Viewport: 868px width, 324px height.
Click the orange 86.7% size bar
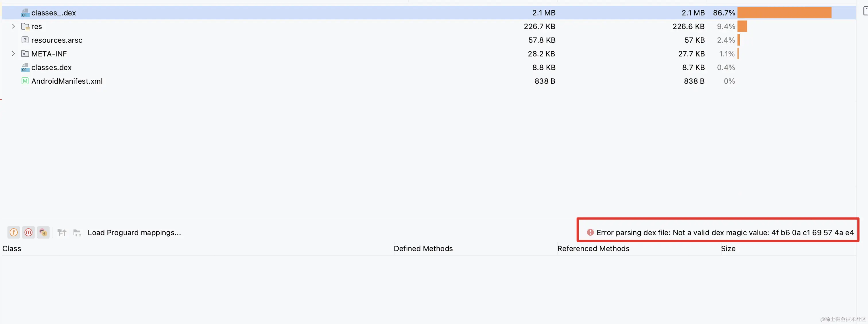[x=784, y=13]
